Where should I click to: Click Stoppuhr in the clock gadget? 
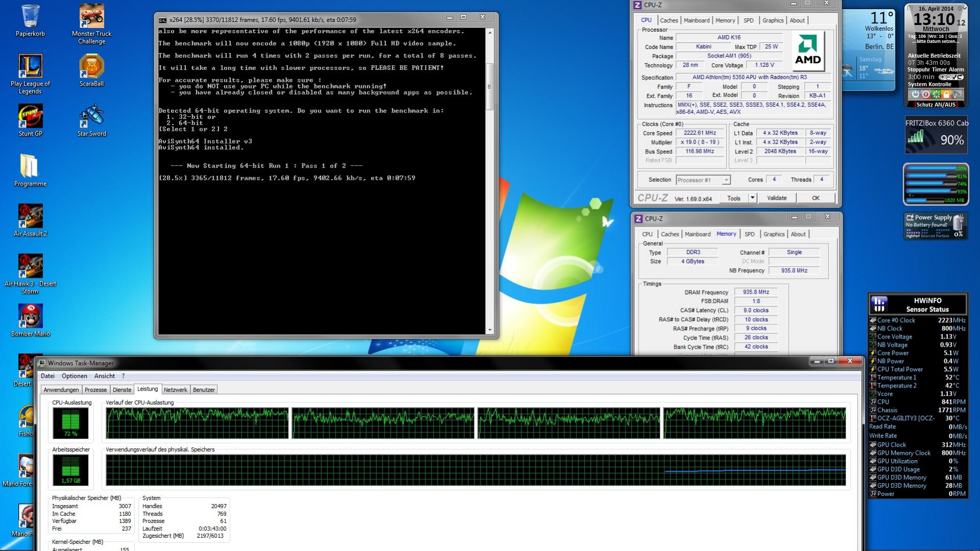[921, 69]
